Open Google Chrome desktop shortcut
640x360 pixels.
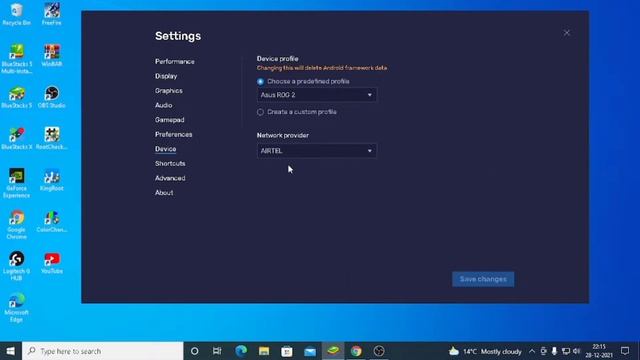point(17,225)
